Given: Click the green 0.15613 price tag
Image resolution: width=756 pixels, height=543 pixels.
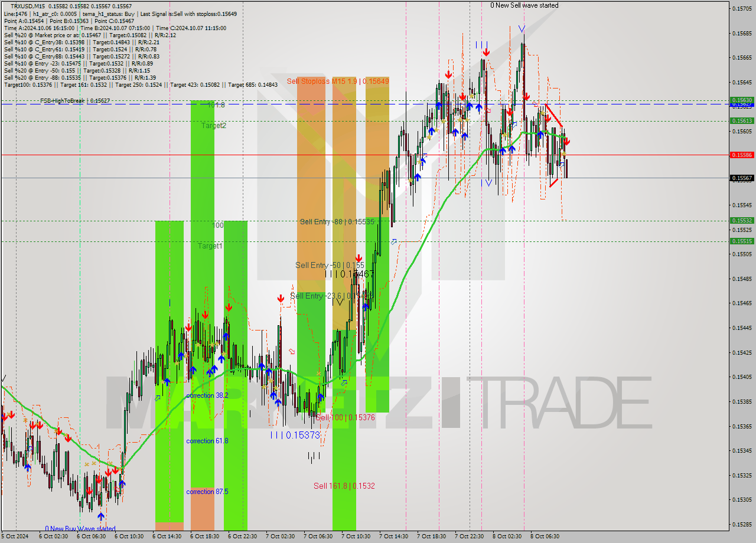Looking at the screenshot, I should (x=742, y=120).
